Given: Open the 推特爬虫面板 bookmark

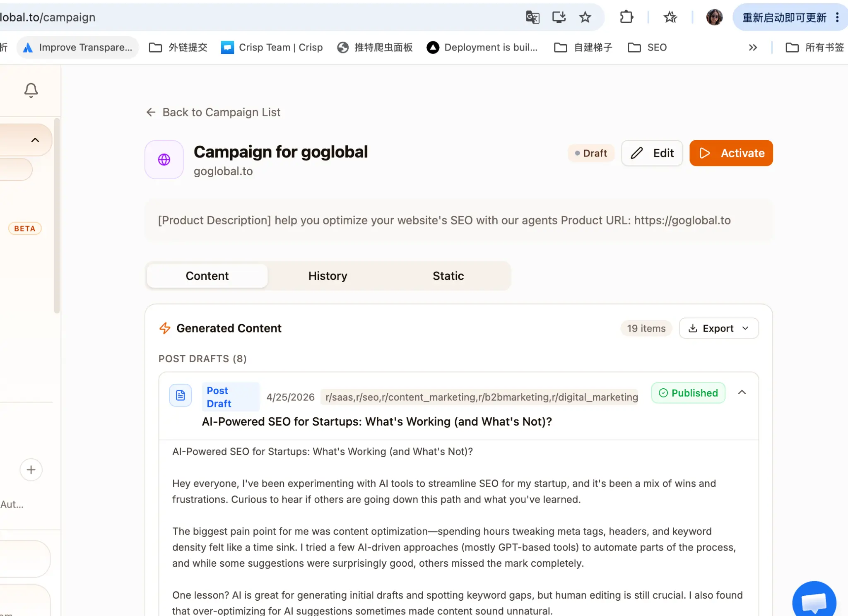Looking at the screenshot, I should point(375,48).
